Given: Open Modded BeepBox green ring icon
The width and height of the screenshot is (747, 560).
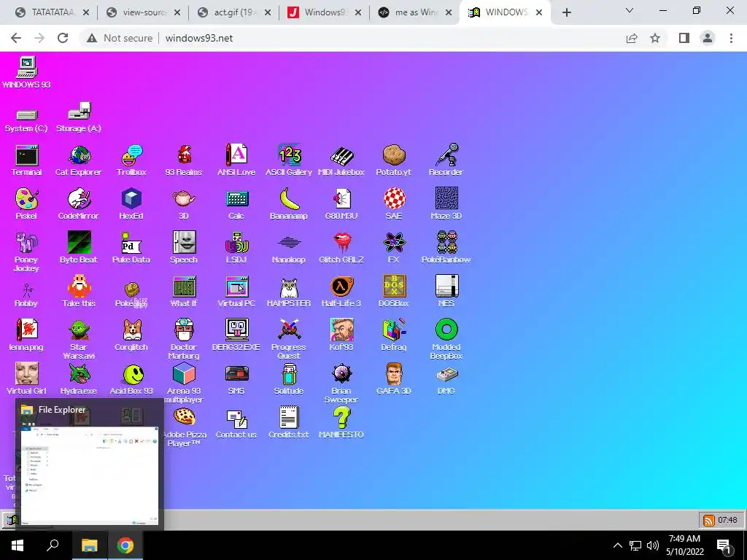Looking at the screenshot, I should pos(446,339).
